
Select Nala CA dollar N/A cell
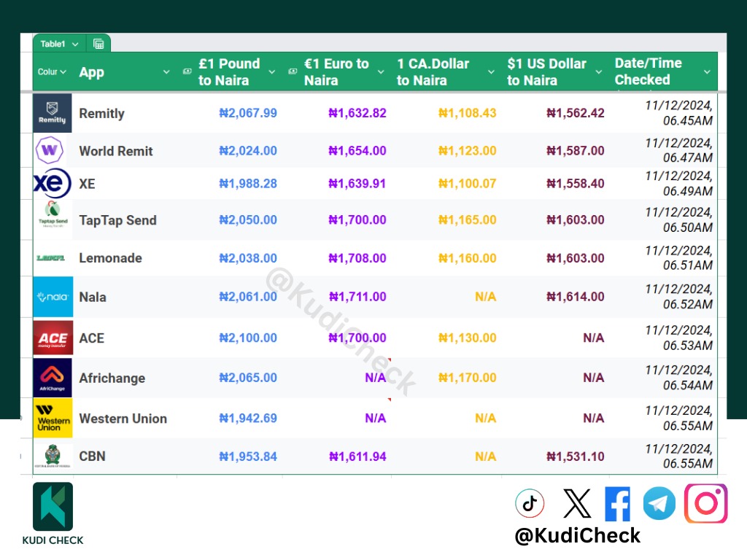(485, 297)
